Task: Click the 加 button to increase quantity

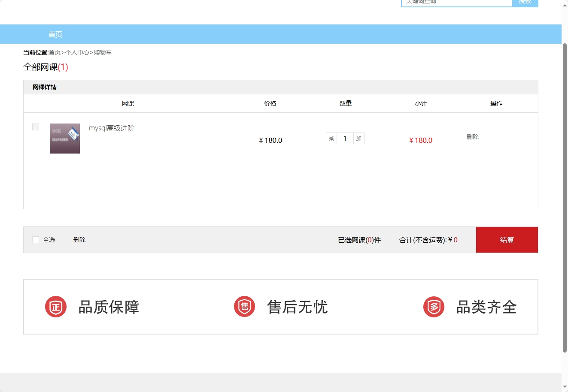Action: [358, 138]
